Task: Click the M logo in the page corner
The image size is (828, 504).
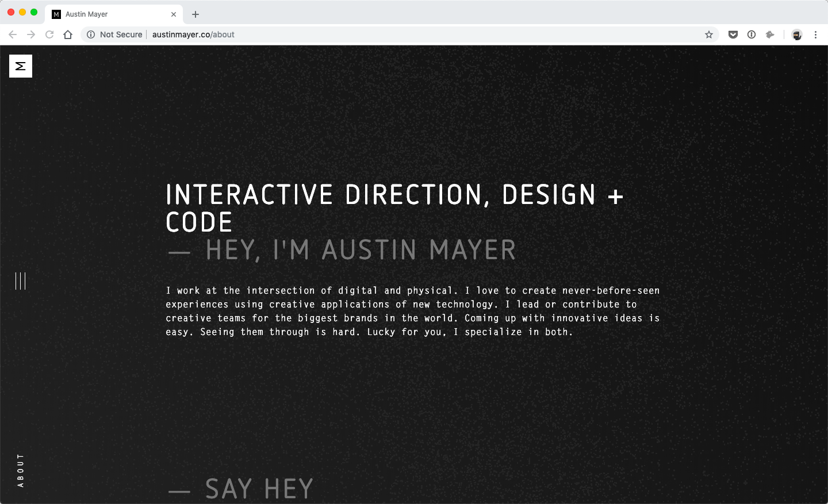Action: [x=21, y=66]
